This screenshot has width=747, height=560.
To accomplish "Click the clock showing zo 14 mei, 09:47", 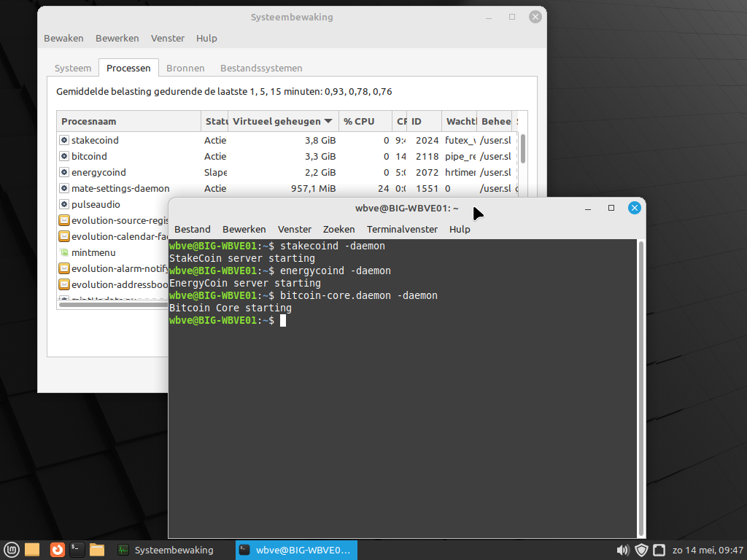I will (708, 551).
